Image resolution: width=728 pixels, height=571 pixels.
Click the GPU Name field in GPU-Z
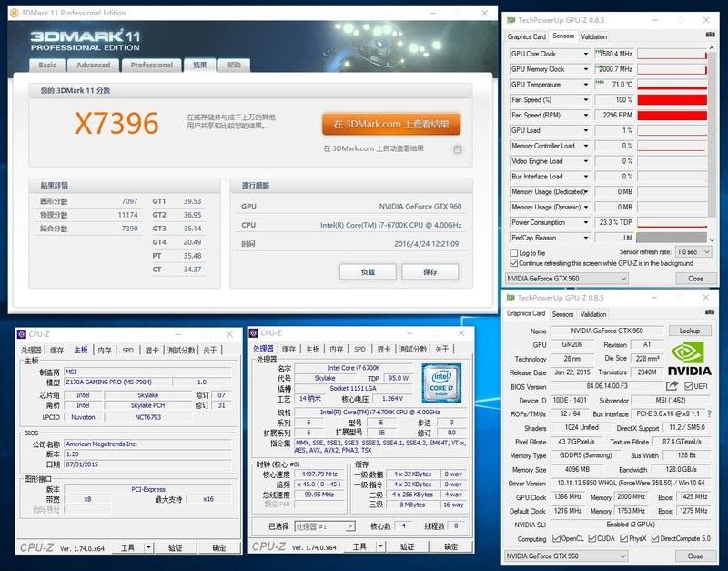click(x=606, y=331)
